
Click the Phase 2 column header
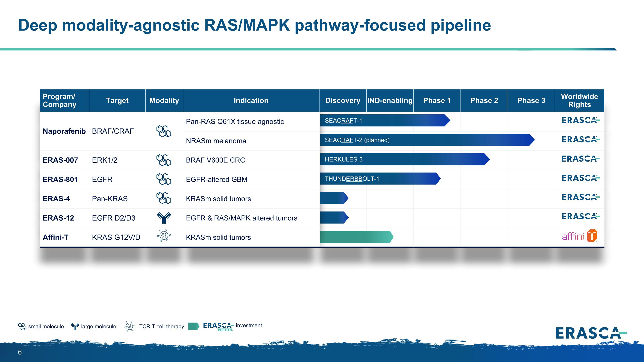(x=484, y=100)
